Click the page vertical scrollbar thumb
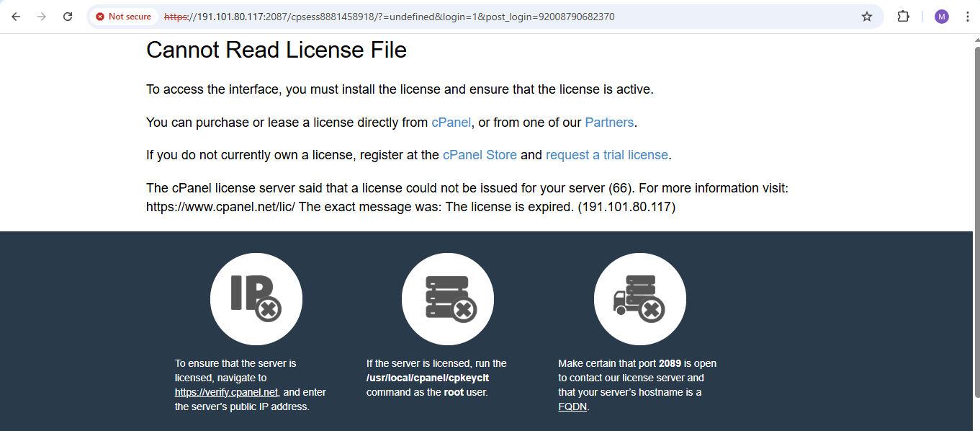This screenshot has width=980, height=431. coord(976,222)
